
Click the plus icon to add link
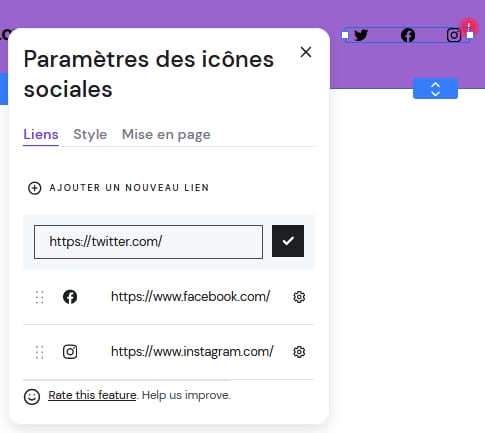(x=35, y=188)
